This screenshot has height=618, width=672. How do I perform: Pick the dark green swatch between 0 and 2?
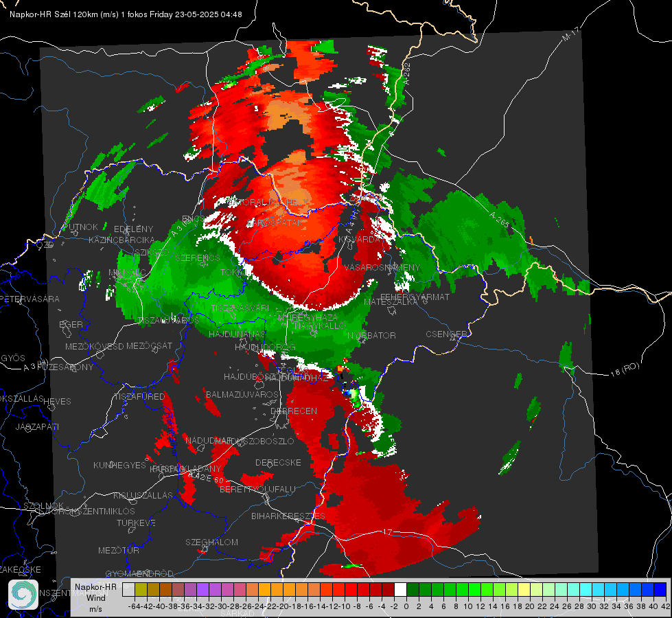click(413, 590)
